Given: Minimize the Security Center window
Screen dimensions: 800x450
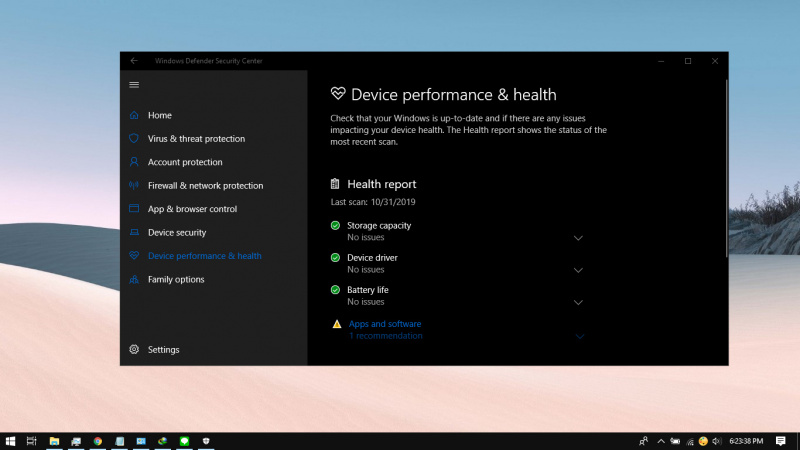Looking at the screenshot, I should [x=661, y=61].
